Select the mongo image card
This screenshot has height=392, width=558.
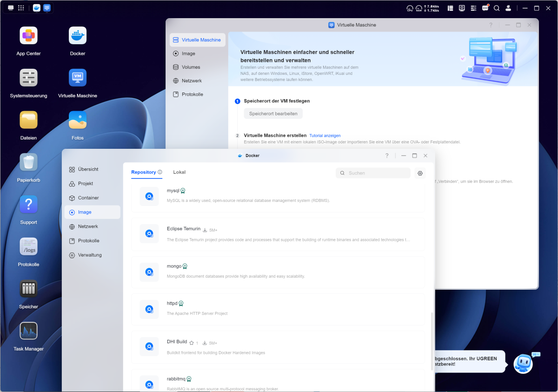tap(278, 272)
